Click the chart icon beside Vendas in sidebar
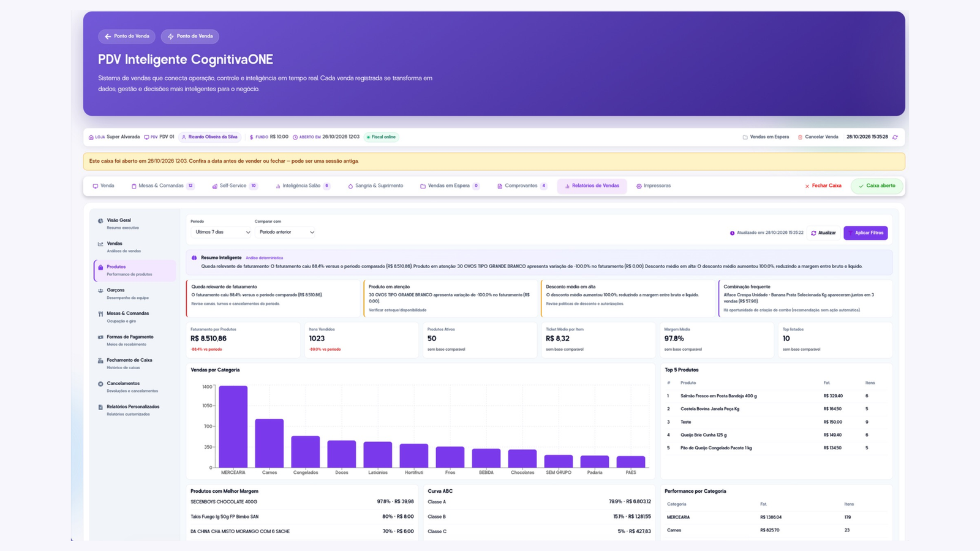 pos(100,244)
